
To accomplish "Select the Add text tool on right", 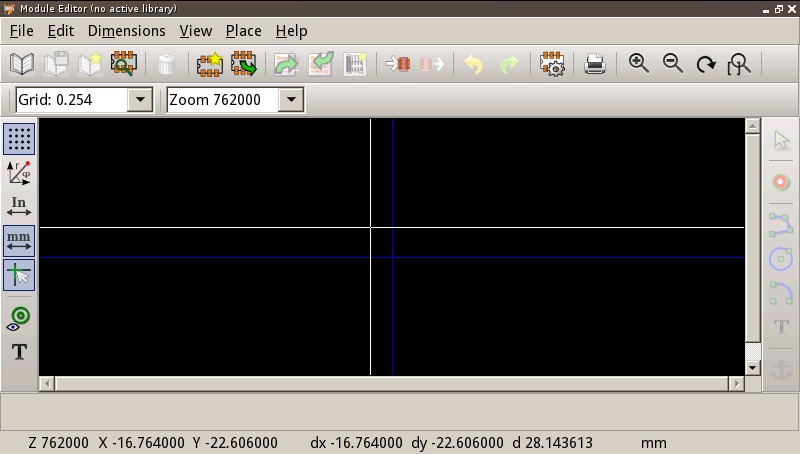I will pyautogui.click(x=781, y=326).
